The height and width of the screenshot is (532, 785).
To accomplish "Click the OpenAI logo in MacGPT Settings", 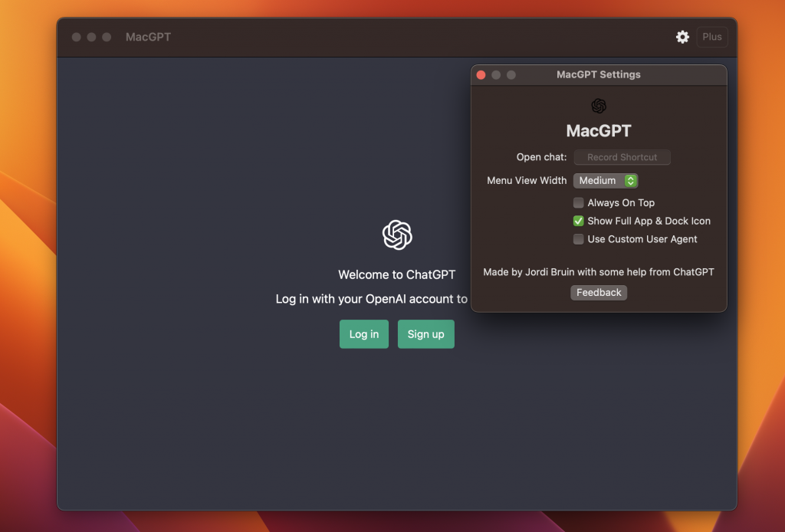I will tap(599, 106).
